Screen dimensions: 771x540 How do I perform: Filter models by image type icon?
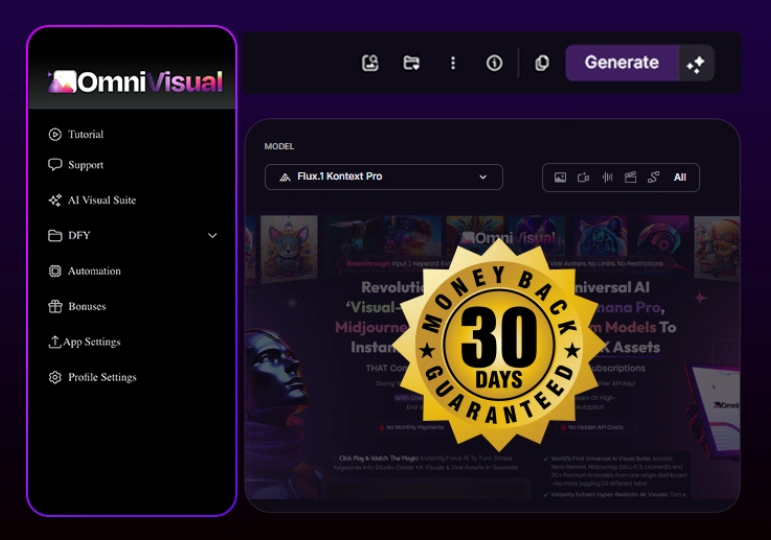click(x=560, y=178)
